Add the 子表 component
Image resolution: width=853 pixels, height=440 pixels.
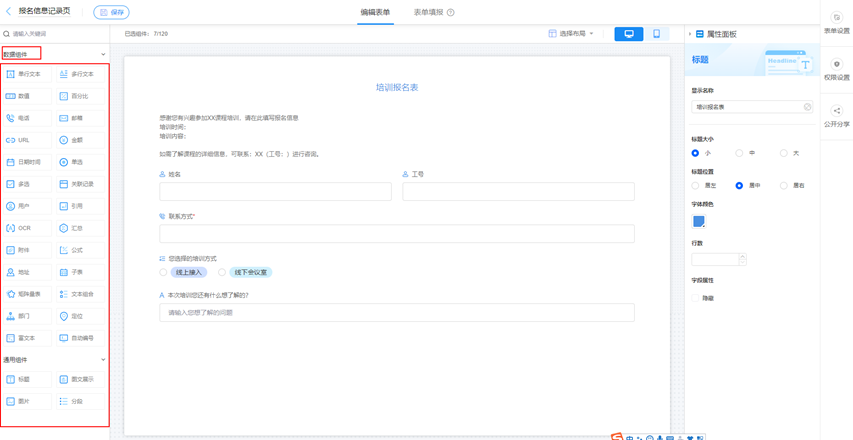coord(81,272)
